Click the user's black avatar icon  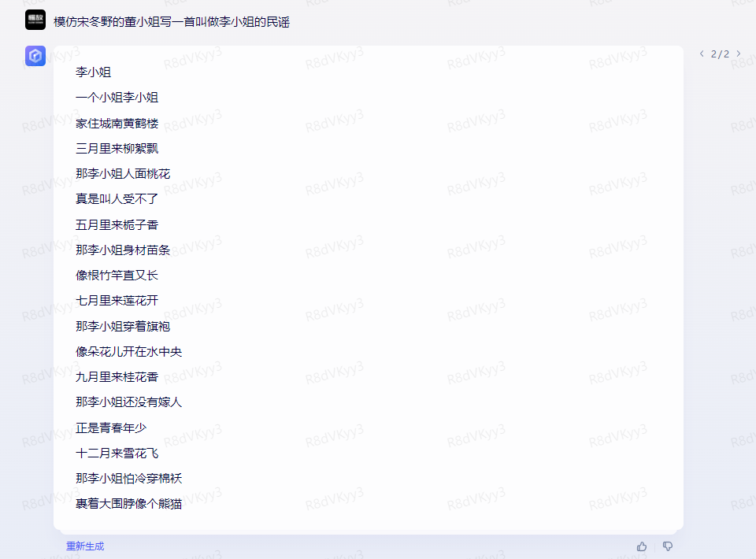click(35, 20)
